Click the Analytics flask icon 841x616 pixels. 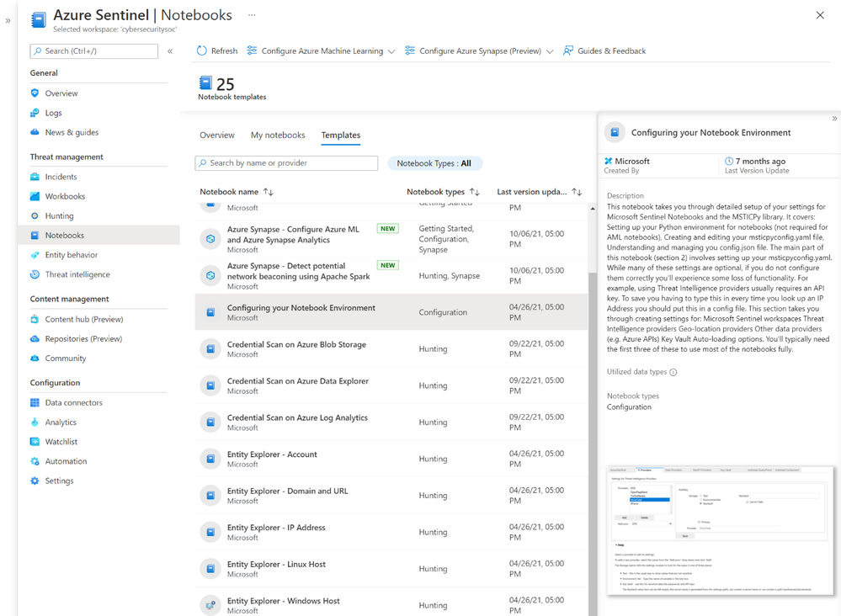[35, 422]
